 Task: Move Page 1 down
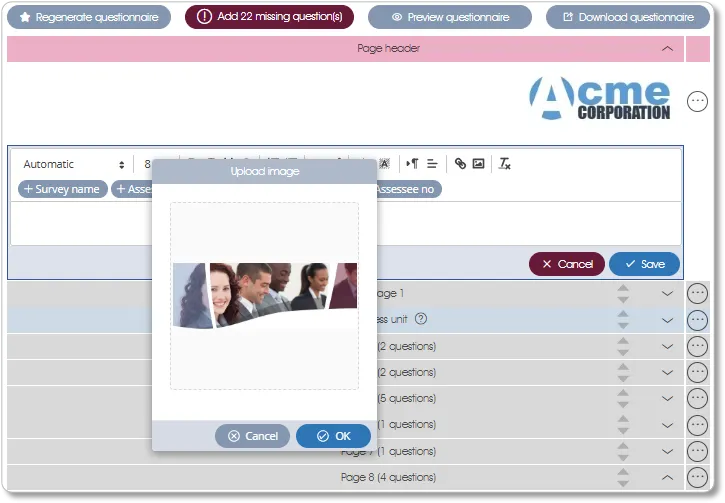point(623,300)
